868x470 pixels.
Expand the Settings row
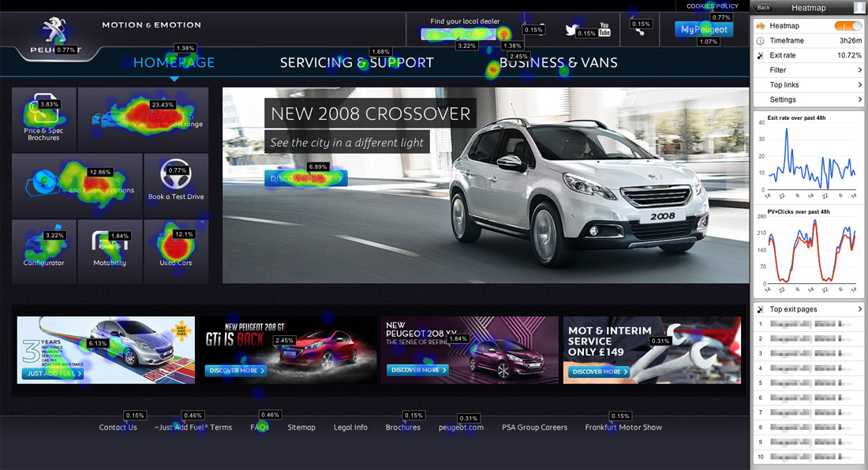(x=809, y=99)
